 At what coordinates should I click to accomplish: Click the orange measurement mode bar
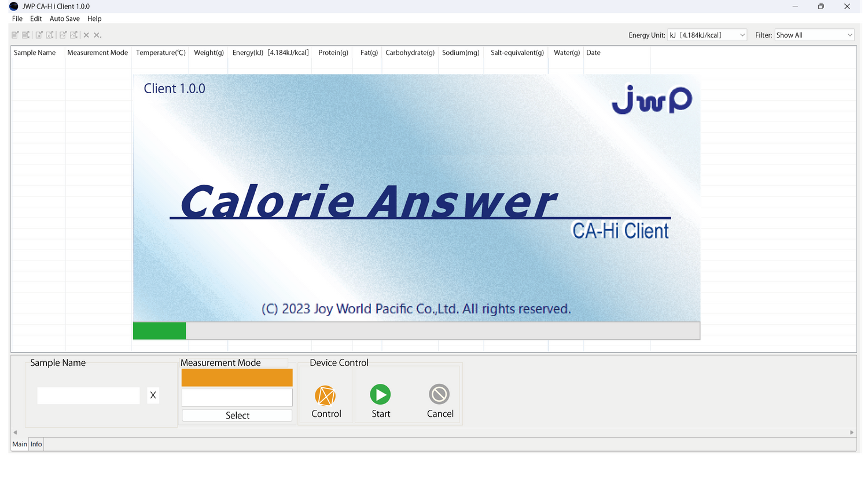tap(237, 378)
